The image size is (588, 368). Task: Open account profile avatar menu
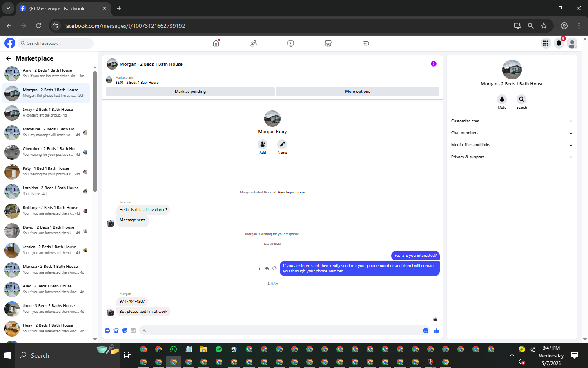pos(572,43)
